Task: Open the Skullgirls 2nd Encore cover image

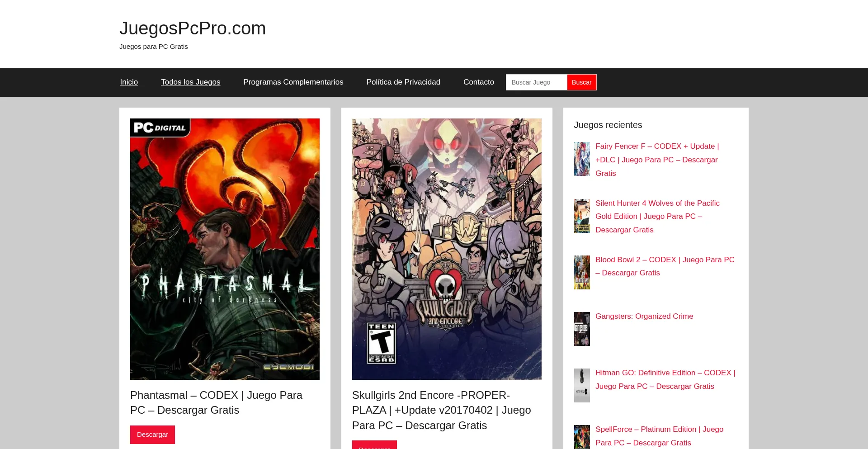Action: 447,249
